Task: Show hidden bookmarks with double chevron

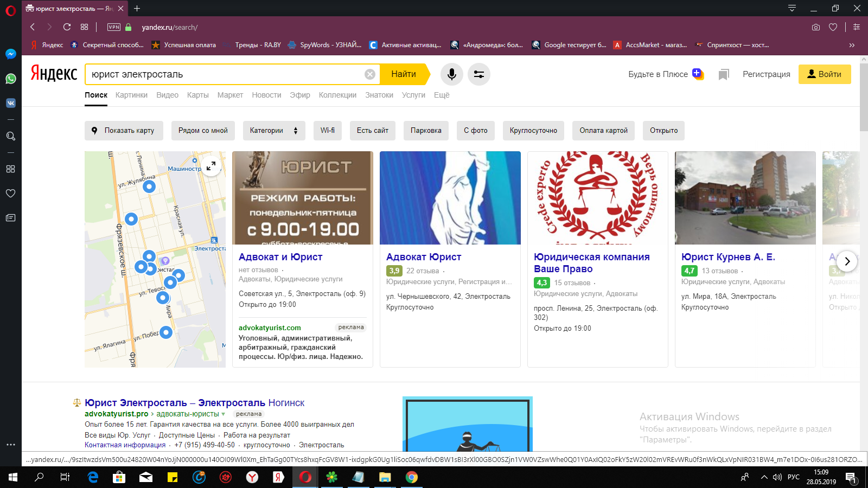Action: [x=852, y=45]
